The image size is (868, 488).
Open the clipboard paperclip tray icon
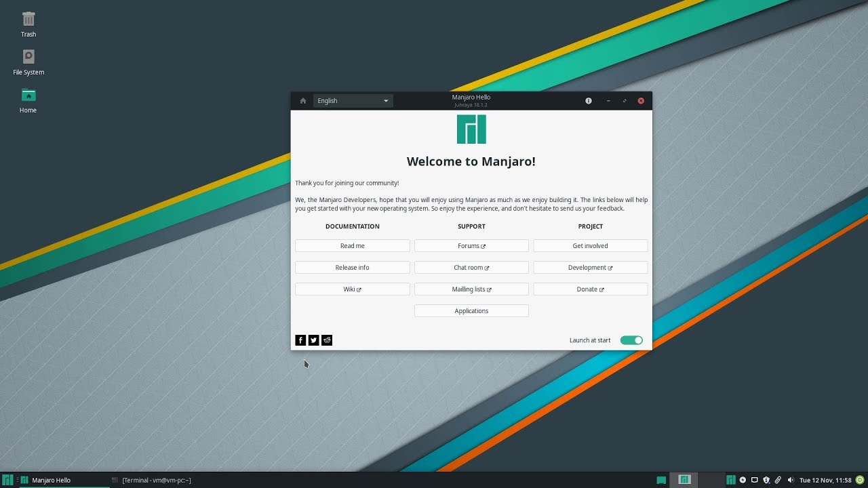click(x=778, y=480)
